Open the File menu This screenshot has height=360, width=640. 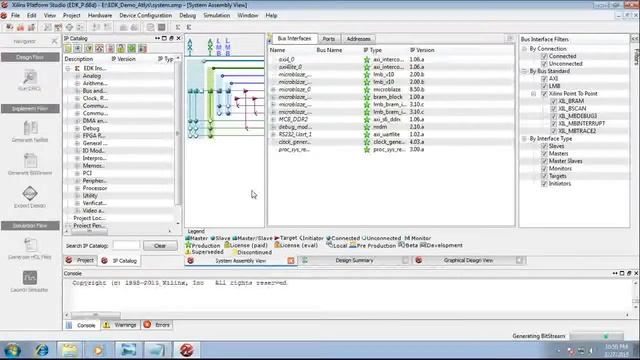pyautogui.click(x=16, y=16)
